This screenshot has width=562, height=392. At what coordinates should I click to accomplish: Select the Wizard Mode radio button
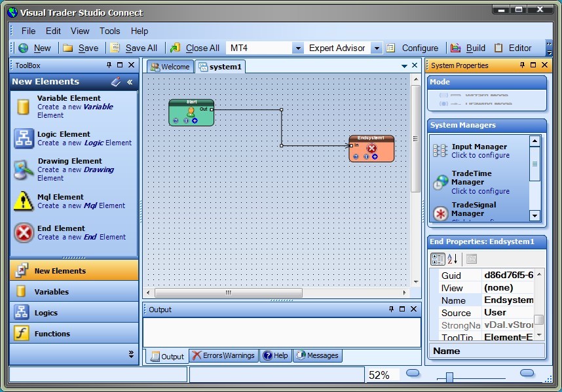tap(443, 96)
